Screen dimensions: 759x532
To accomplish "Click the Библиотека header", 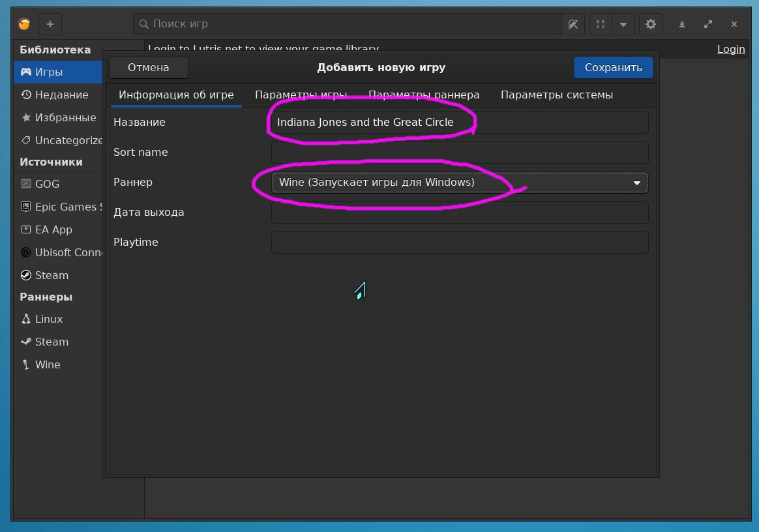I will tap(55, 50).
